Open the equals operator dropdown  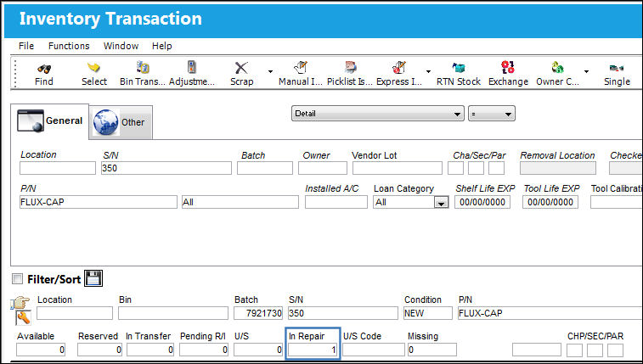492,114
